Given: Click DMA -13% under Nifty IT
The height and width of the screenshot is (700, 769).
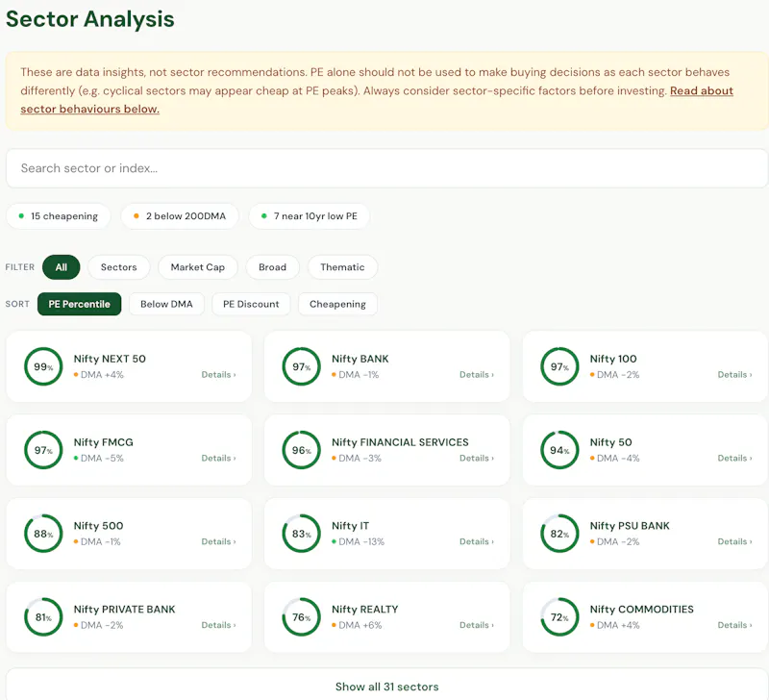Looking at the screenshot, I should [359, 541].
